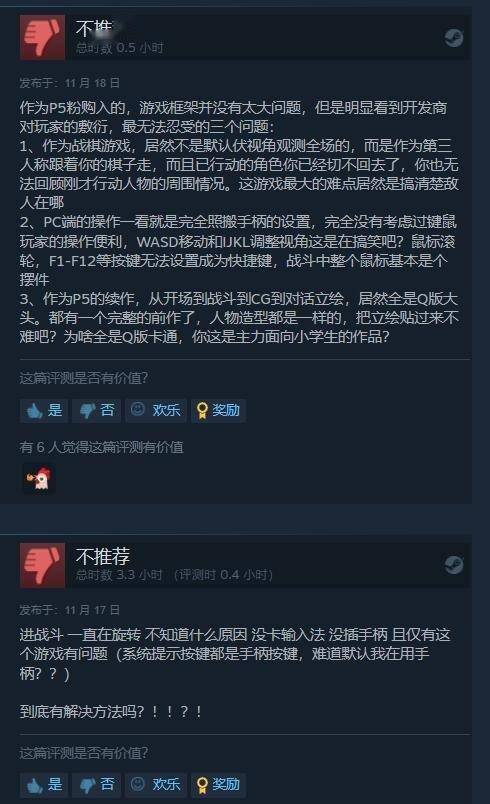
Task: Click the thumbs-down icon on the first review
Action: click(x=43, y=37)
